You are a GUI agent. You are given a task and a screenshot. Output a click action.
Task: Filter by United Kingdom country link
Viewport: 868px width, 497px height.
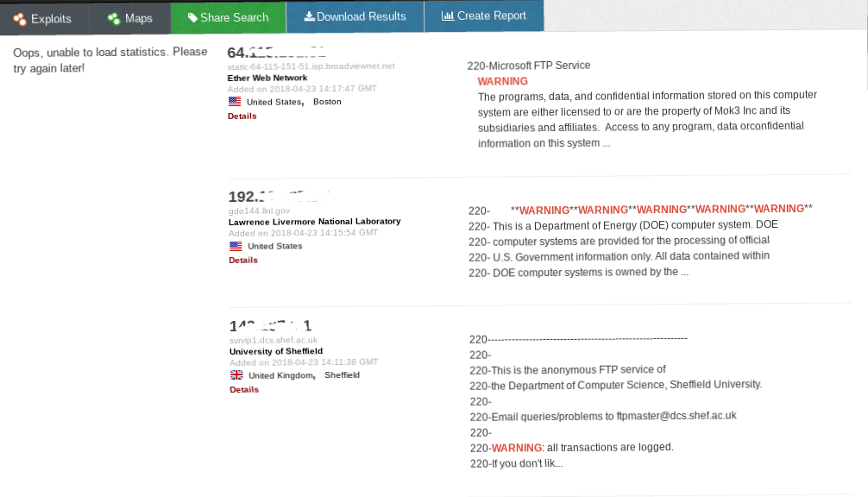pos(281,375)
